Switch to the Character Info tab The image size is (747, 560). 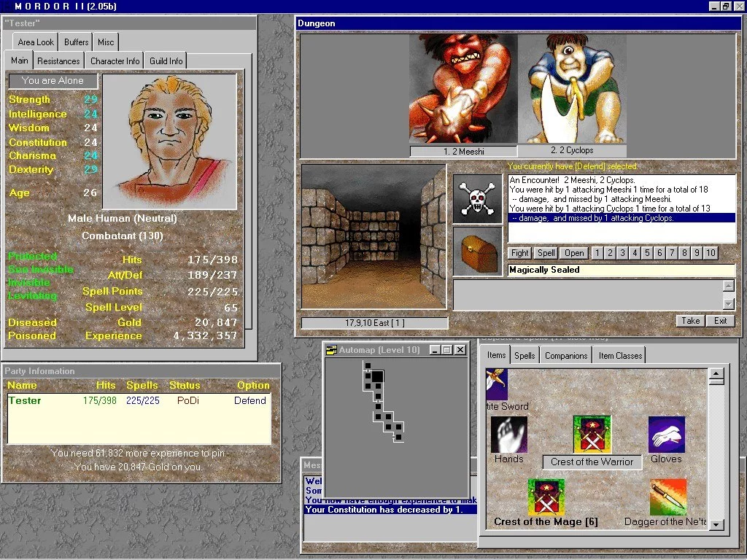point(115,61)
